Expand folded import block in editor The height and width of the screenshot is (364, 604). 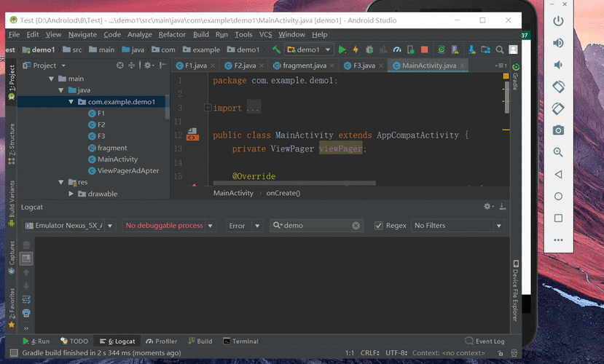click(208, 108)
